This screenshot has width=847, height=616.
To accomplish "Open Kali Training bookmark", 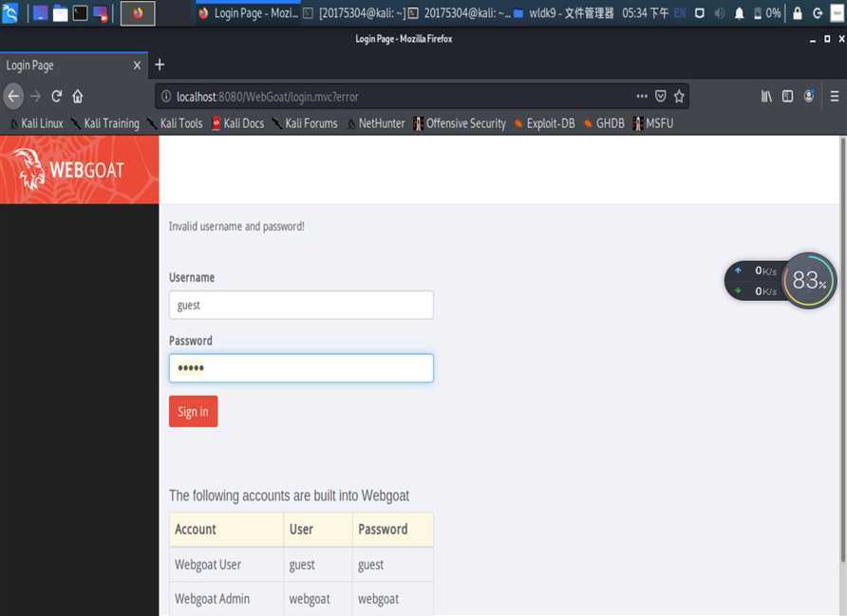I will (x=106, y=123).
